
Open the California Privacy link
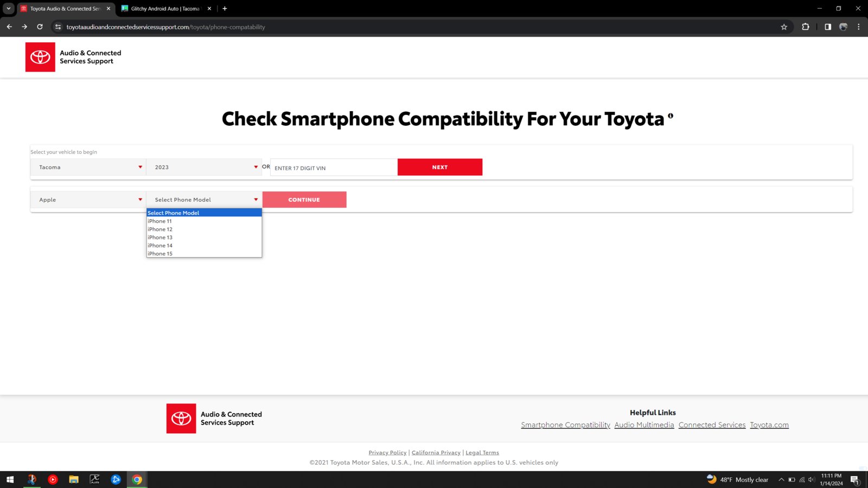436,453
